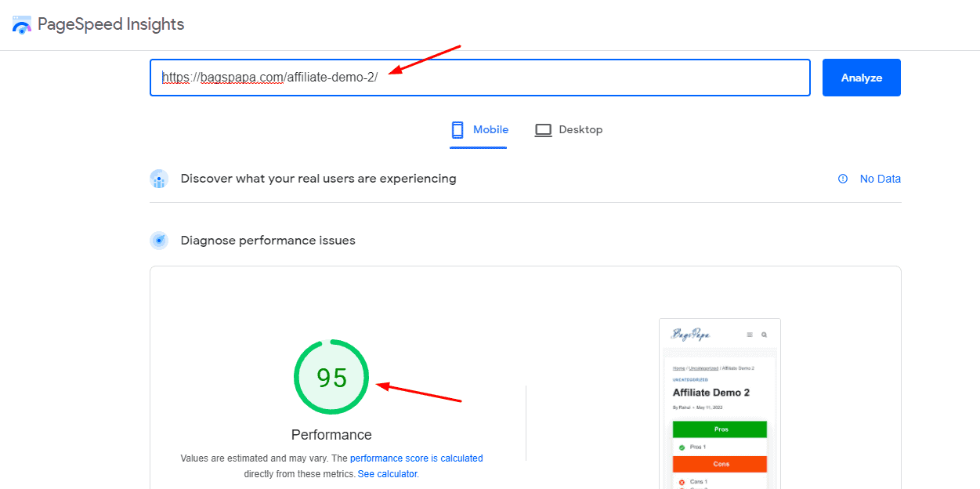
Task: Click the Diagnose performance issues icon
Action: 159,241
